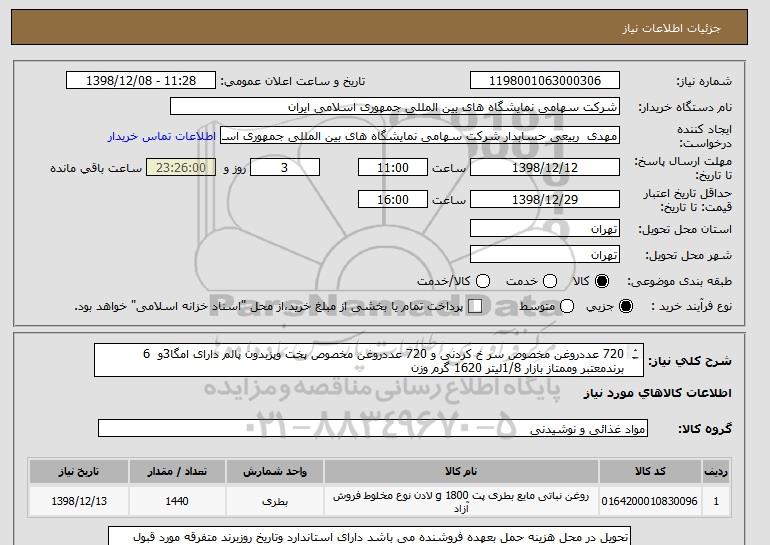The width and height of the screenshot is (770, 545).
Task: Click the طبقه بندی موضوعی label
Action: point(680,281)
